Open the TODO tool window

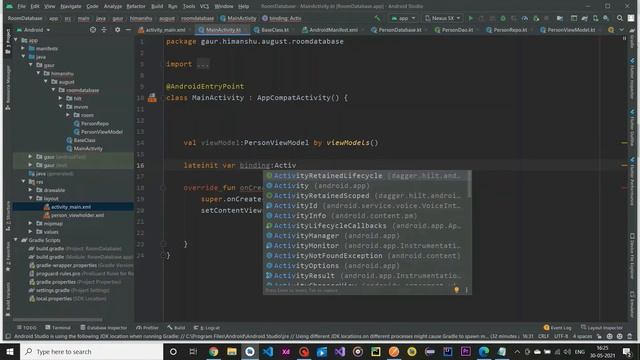click(x=27, y=327)
